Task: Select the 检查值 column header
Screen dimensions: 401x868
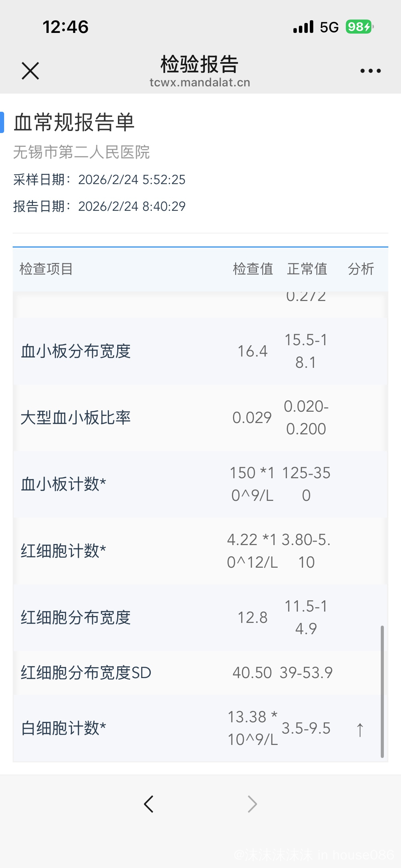Action: (x=253, y=269)
